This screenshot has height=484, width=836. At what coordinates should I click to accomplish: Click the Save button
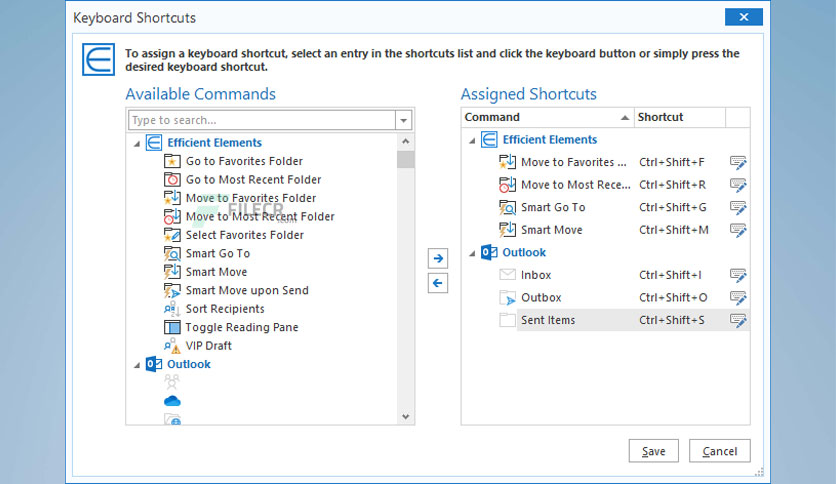tap(654, 451)
